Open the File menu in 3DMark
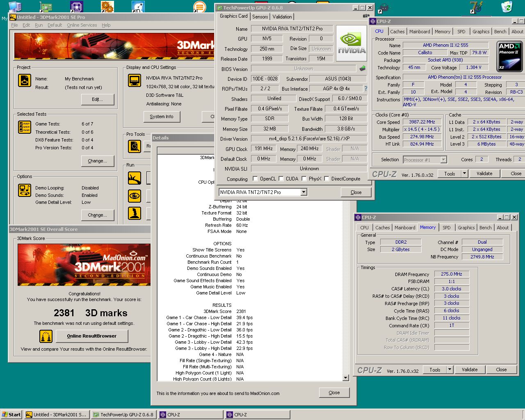 coord(14,25)
